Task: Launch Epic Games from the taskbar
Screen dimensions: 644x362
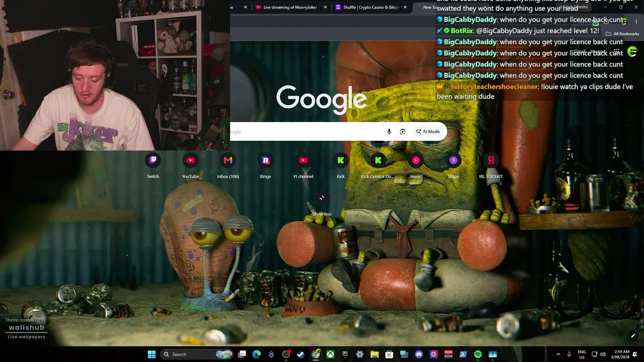Action: point(345,354)
